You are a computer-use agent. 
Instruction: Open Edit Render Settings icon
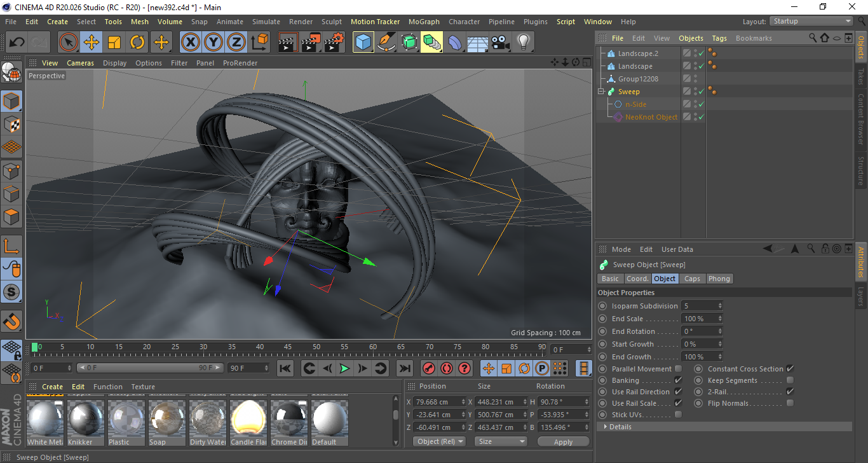pos(334,43)
